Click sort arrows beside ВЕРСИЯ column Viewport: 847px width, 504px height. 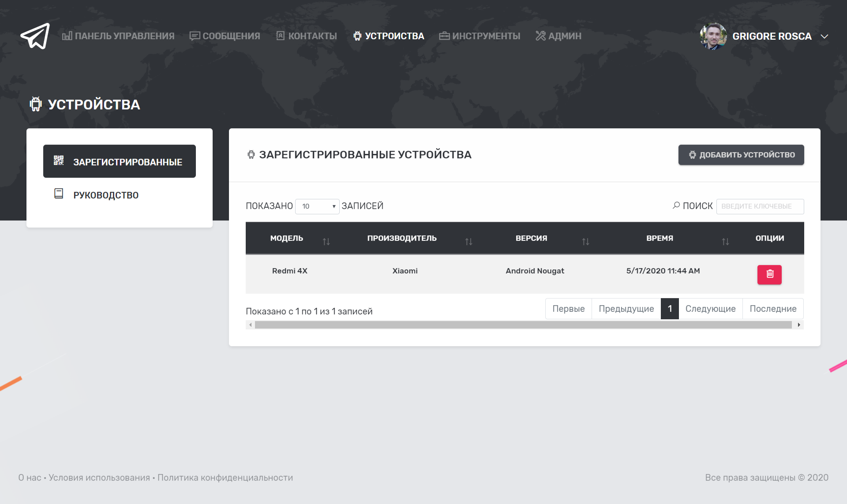coord(585,241)
